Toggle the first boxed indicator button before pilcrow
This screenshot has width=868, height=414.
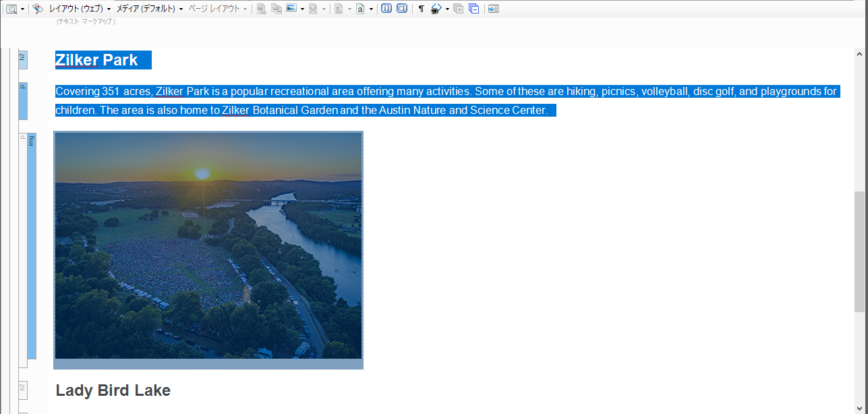pos(386,9)
